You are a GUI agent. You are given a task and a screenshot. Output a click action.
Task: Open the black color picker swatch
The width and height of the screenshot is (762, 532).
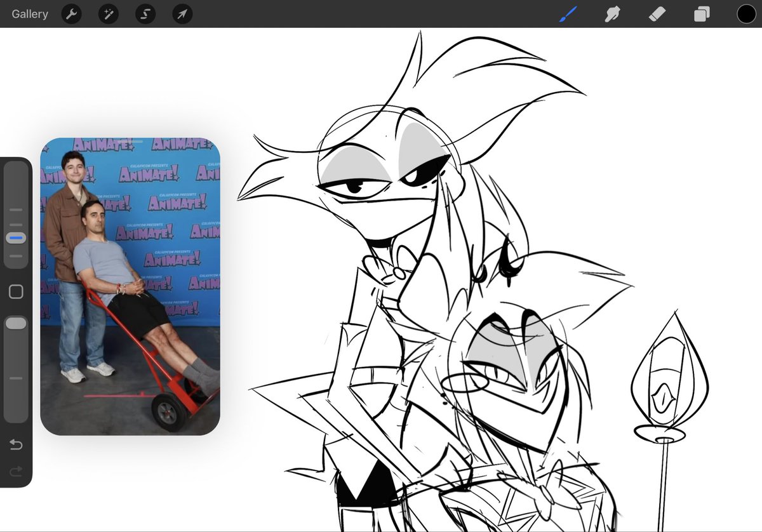[746, 14]
